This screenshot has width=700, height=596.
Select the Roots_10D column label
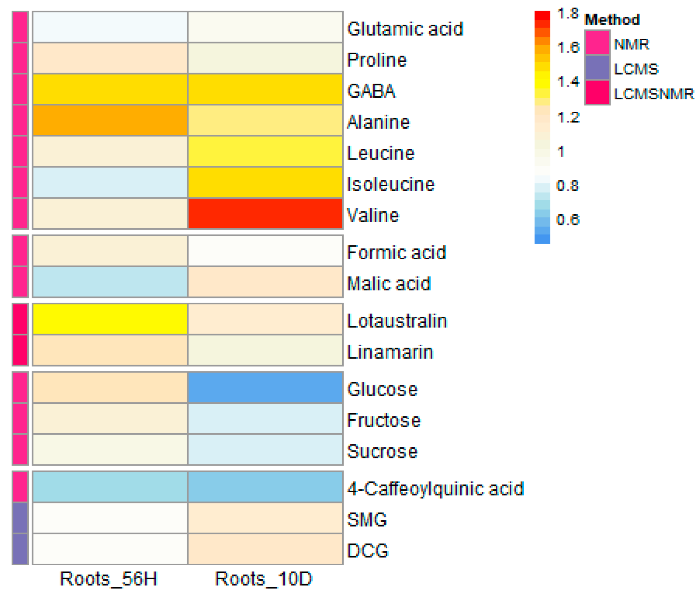(x=263, y=578)
